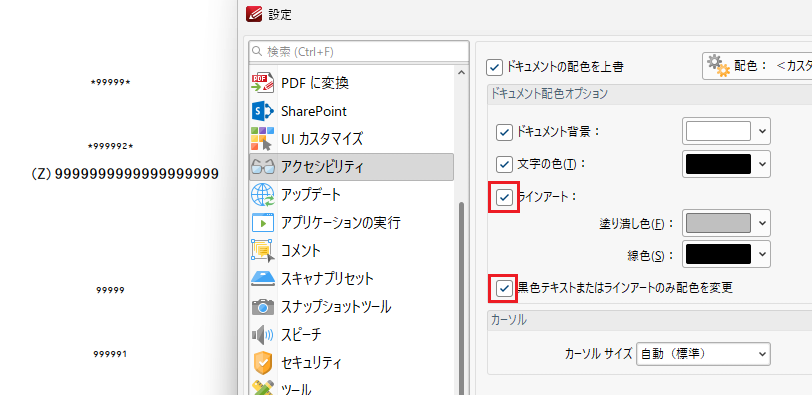The width and height of the screenshot is (812, 395).
Task: Click the アプリケーションの実行 play icon
Action: tap(262, 223)
